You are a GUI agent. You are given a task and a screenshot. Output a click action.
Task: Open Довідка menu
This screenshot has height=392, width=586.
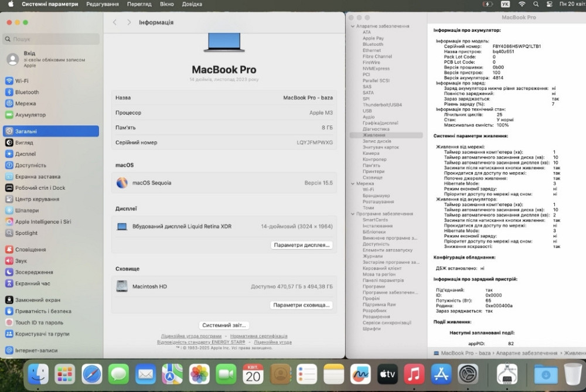[192, 4]
